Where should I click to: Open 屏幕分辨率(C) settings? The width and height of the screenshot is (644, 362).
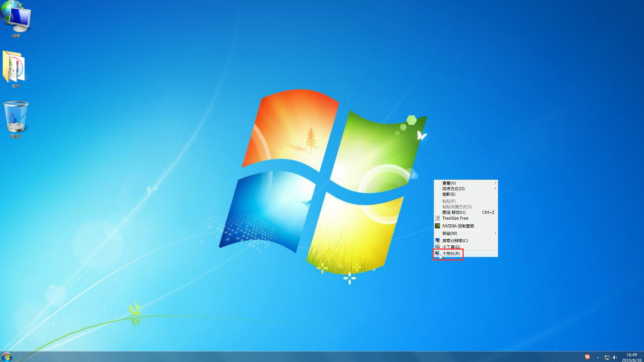click(x=466, y=241)
